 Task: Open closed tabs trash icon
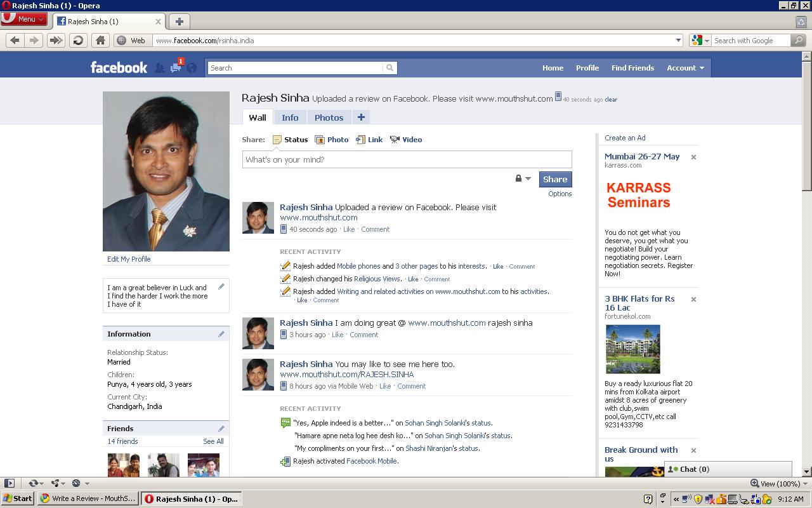801,21
